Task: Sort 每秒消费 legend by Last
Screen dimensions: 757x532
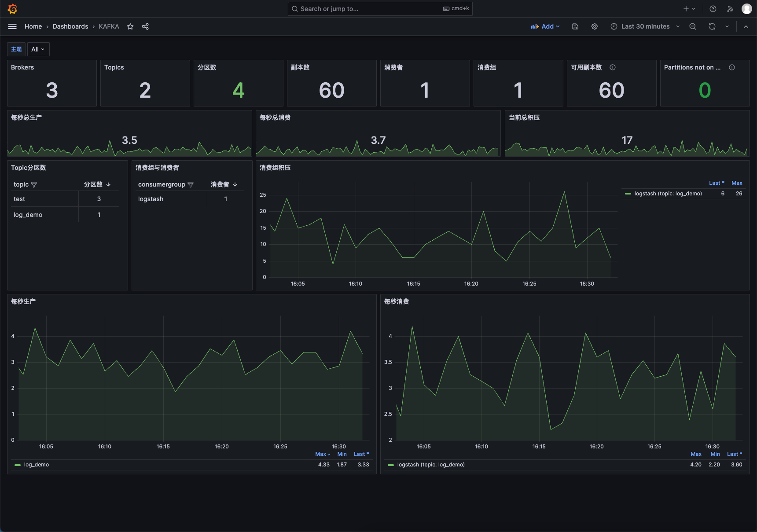Action: (735, 454)
